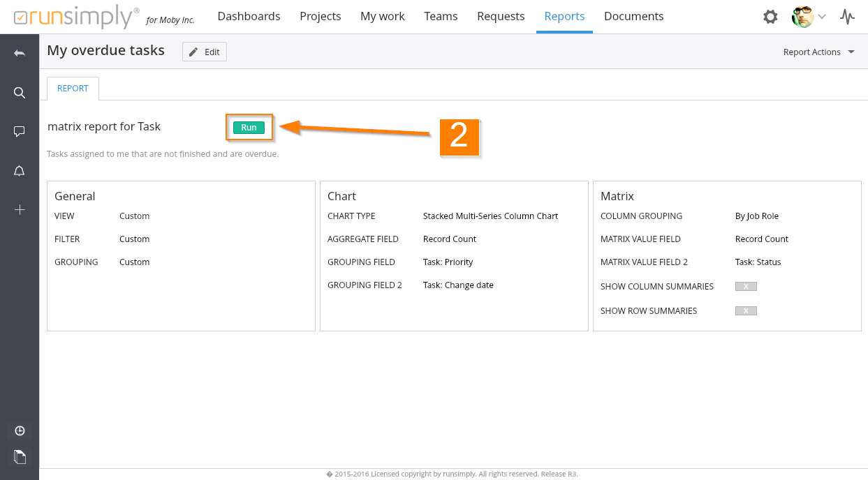Open settings gear icon

tap(770, 17)
